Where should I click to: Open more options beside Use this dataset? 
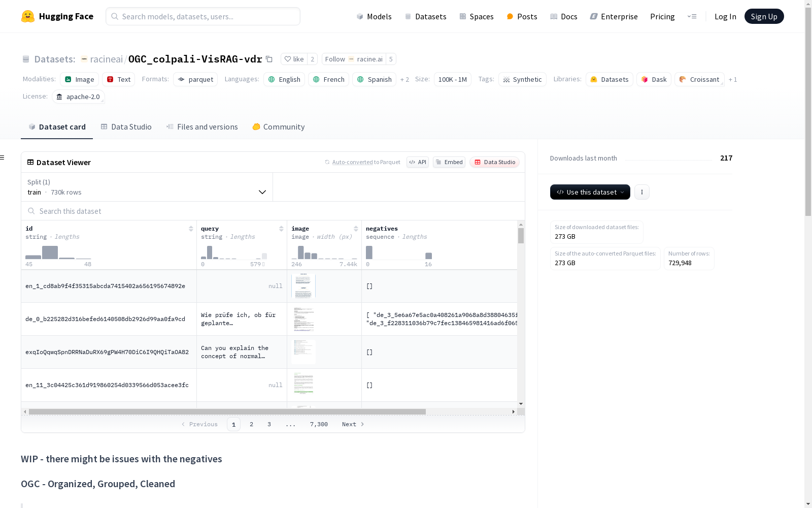pyautogui.click(x=642, y=192)
